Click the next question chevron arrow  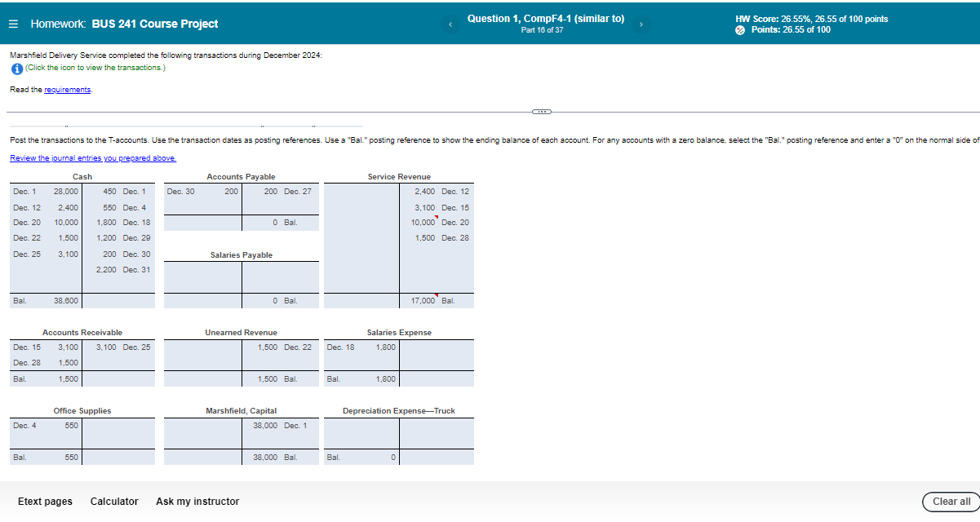pyautogui.click(x=641, y=24)
